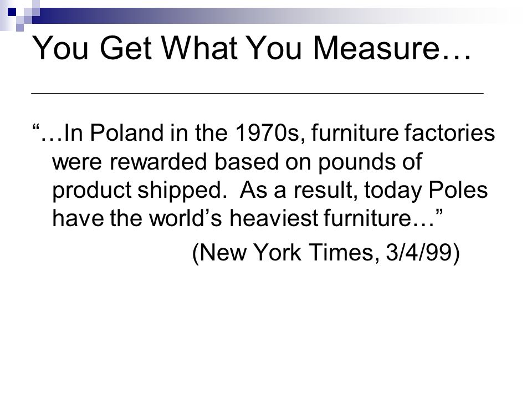This screenshot has width=532, height=399.
Task: Click the word "world’s" in the quote
Action: pos(186,217)
